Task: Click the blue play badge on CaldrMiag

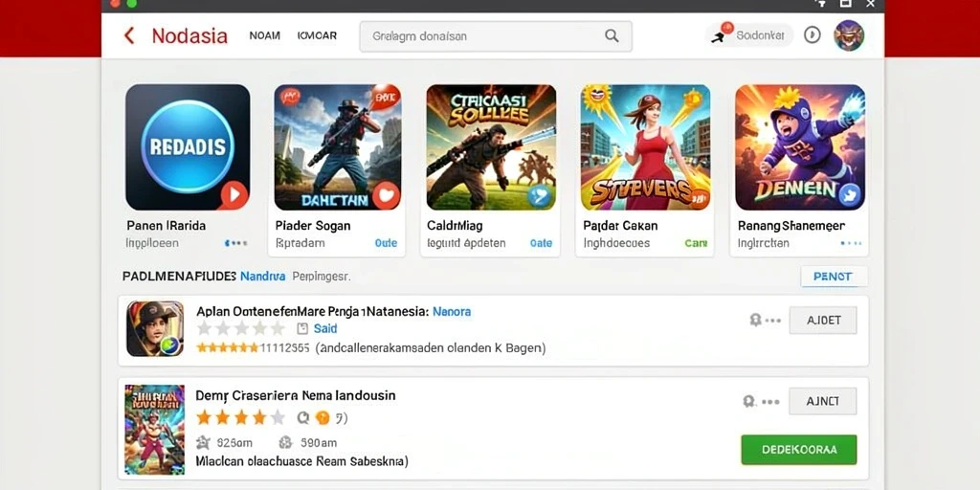Action: (x=540, y=197)
